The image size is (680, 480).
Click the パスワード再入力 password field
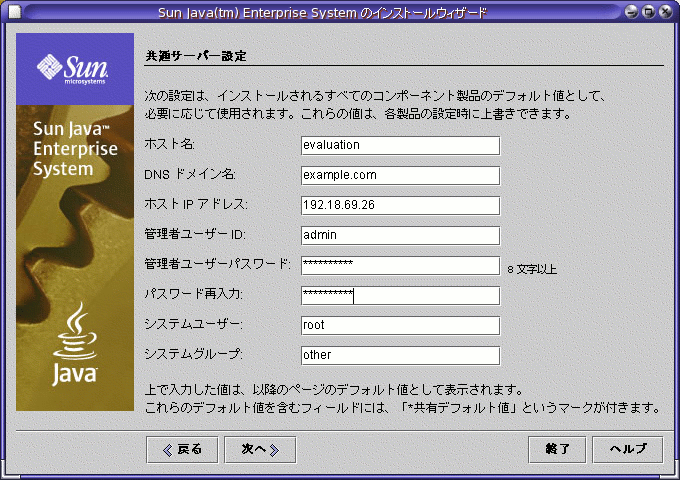pyautogui.click(x=400, y=295)
